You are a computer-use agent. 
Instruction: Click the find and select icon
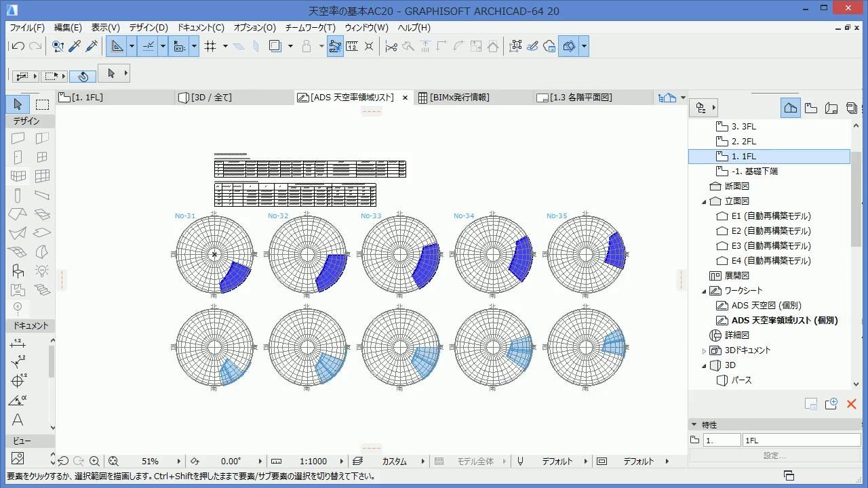[x=58, y=46]
